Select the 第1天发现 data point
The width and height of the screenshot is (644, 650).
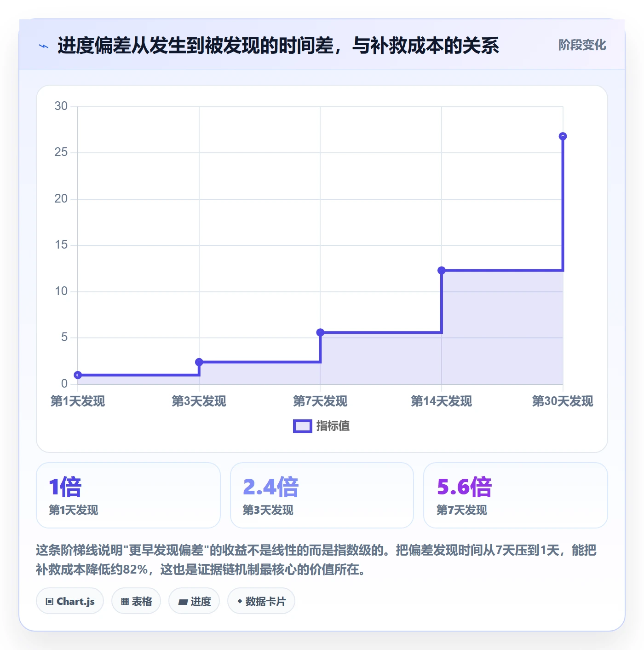tap(78, 375)
